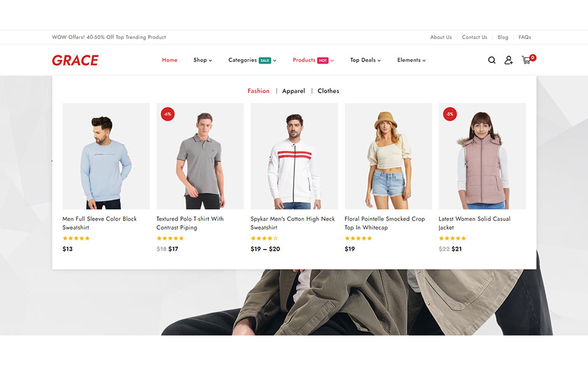
Task: Open the Top Deals dropdown
Action: click(365, 60)
